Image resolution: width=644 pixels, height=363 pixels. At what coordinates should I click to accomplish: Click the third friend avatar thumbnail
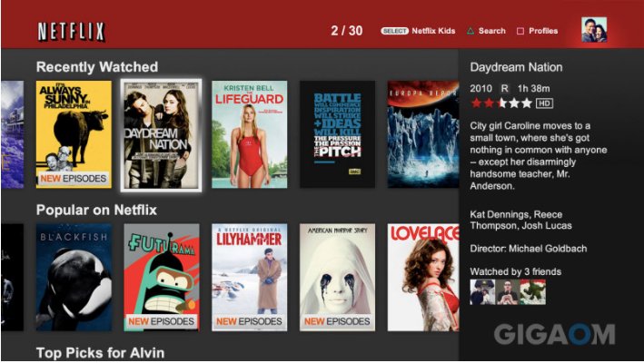tap(533, 292)
